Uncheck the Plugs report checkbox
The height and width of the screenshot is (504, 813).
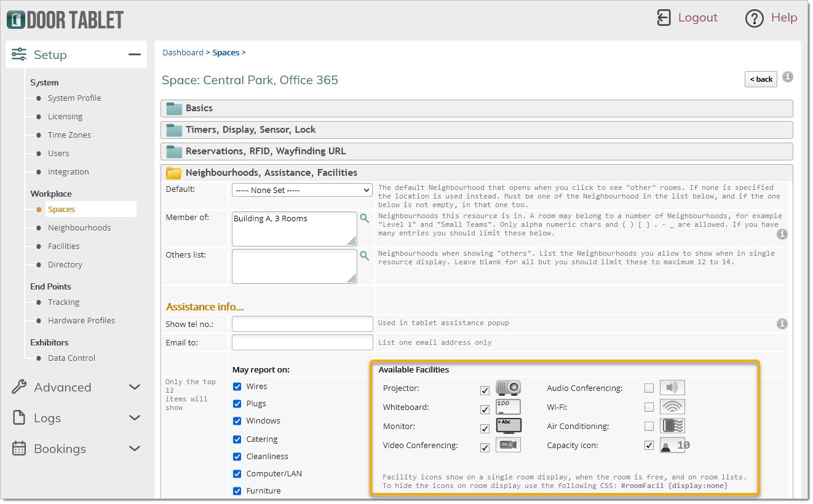tap(237, 404)
